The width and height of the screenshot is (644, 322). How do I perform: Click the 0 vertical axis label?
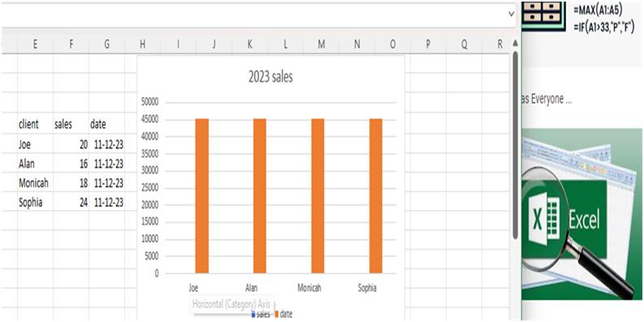point(156,273)
